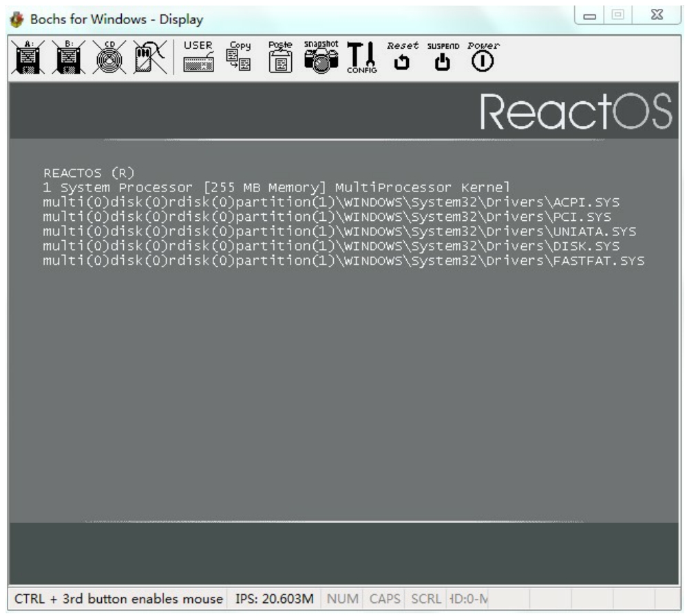
Task: Click the Suspend button in toolbar
Action: click(x=443, y=57)
